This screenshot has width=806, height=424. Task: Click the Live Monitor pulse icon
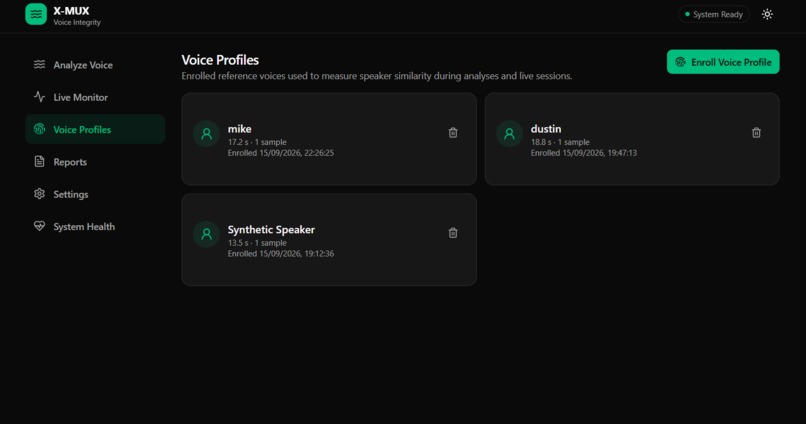coord(40,97)
